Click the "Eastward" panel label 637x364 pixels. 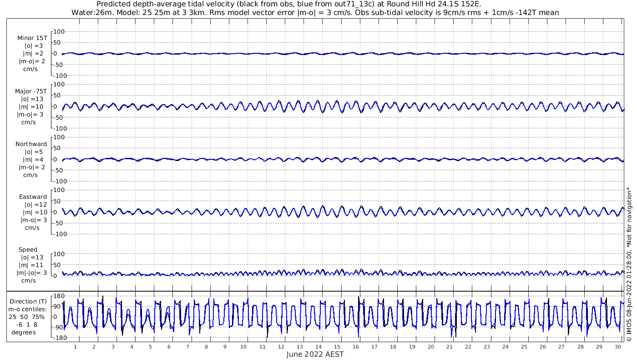pos(33,197)
